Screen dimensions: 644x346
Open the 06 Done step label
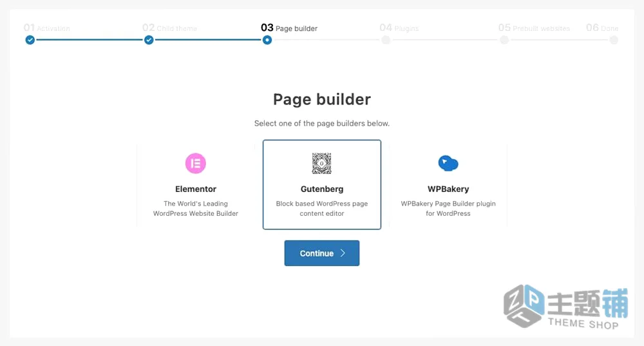point(602,28)
